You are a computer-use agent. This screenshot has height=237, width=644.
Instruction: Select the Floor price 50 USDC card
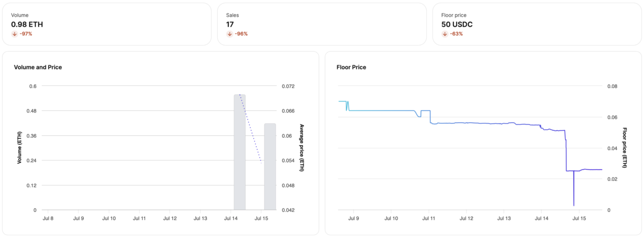tap(537, 24)
